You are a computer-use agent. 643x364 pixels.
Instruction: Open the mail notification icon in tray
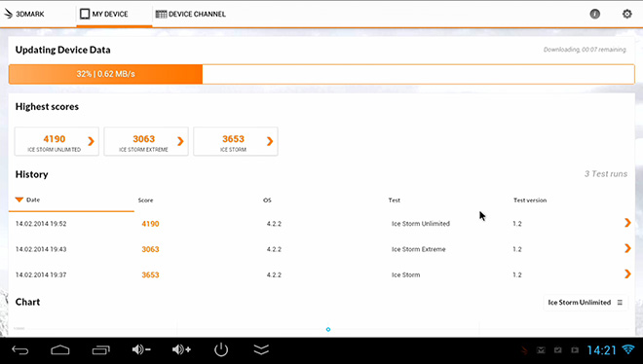pos(541,350)
